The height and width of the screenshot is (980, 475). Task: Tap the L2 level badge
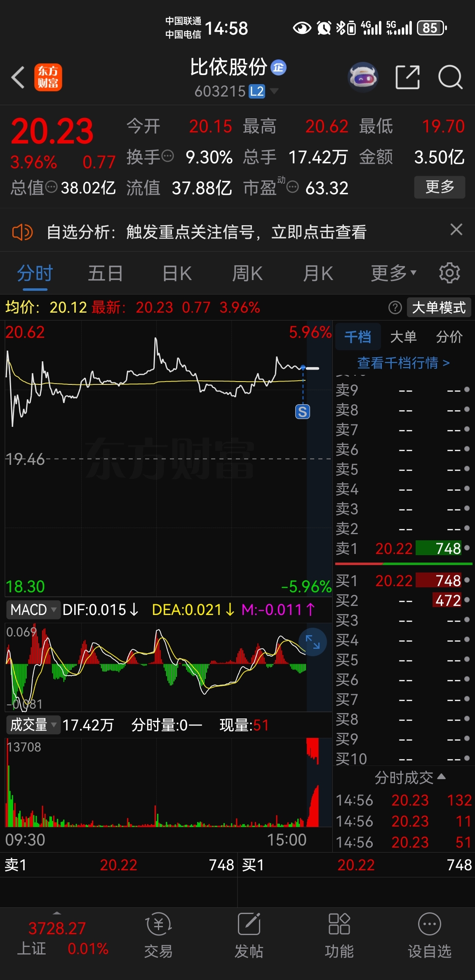pos(256,91)
